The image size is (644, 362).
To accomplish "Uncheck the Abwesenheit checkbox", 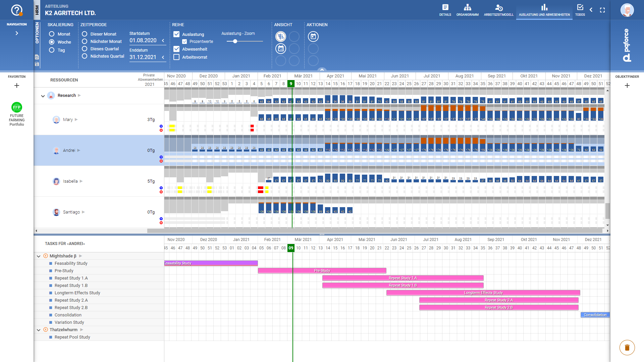I will point(176,49).
